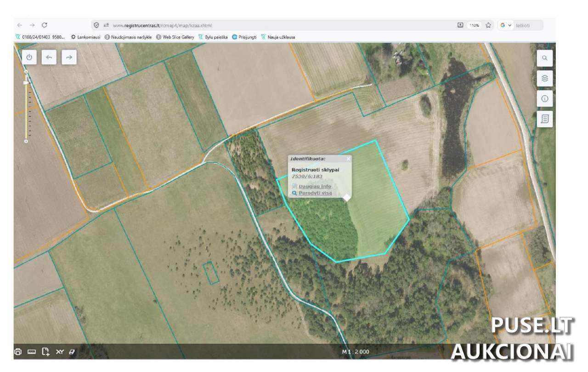Open Naudojimasis naršykle bookmark

128,37
